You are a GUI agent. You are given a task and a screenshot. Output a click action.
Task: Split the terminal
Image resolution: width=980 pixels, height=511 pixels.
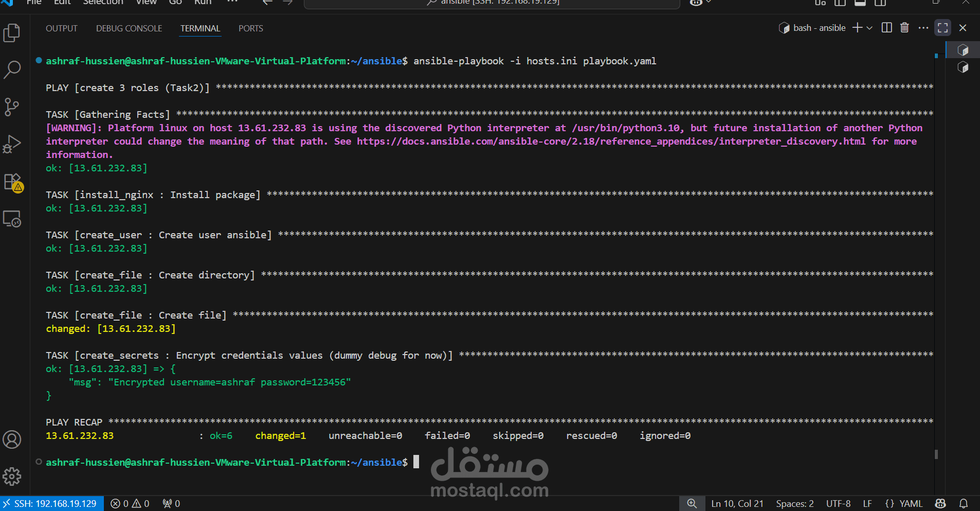(886, 28)
